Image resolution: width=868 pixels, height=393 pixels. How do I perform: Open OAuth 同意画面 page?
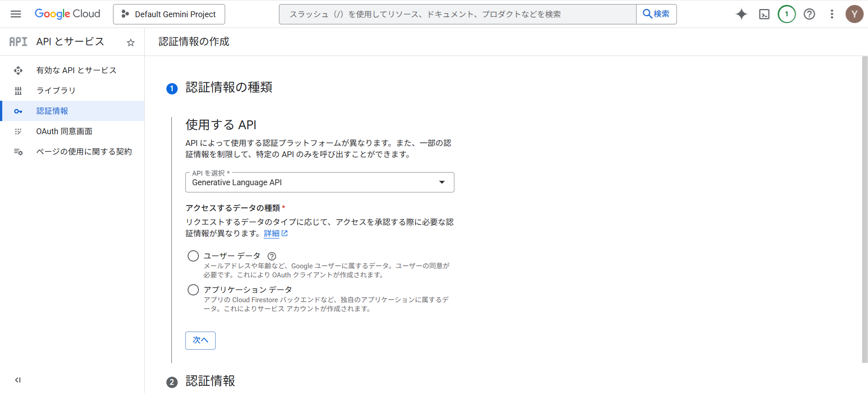tap(64, 131)
